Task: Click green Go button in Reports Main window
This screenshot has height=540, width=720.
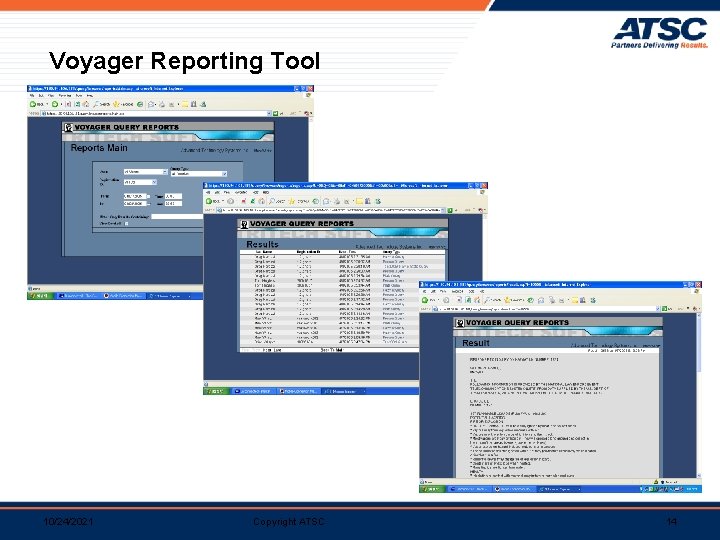Action: (x=276, y=113)
